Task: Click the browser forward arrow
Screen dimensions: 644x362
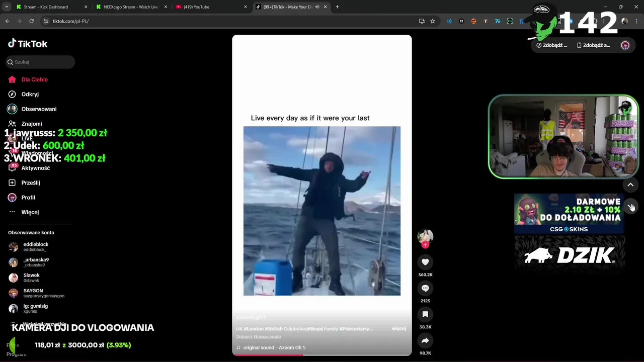Action: 19,21
